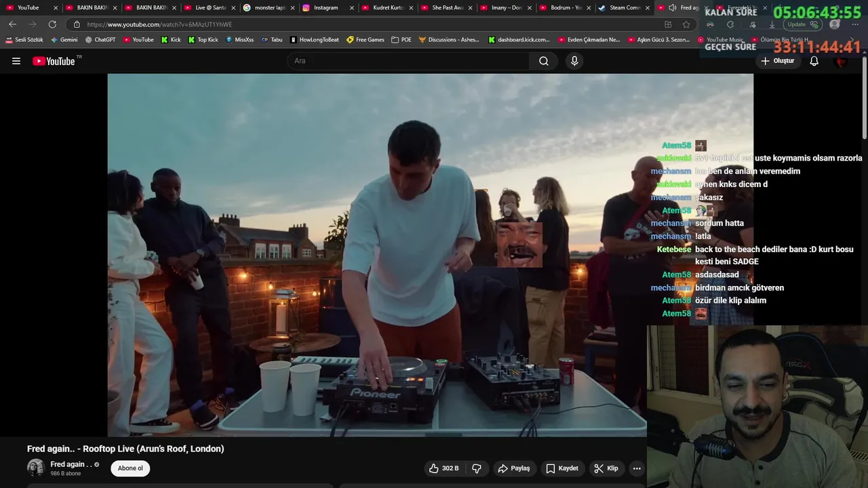Viewport: 868px width, 488px height.
Task: Open the Aşkın Gücü 3. Sezon bookmark
Action: (658, 40)
